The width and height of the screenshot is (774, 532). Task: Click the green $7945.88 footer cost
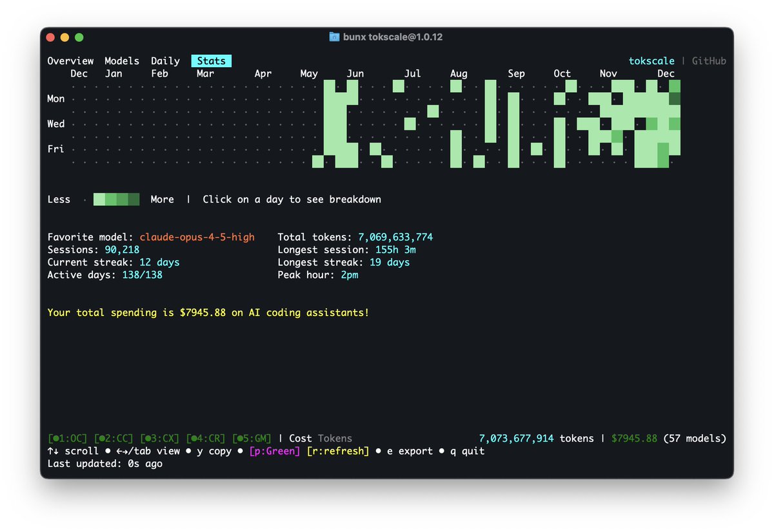pyautogui.click(x=634, y=438)
